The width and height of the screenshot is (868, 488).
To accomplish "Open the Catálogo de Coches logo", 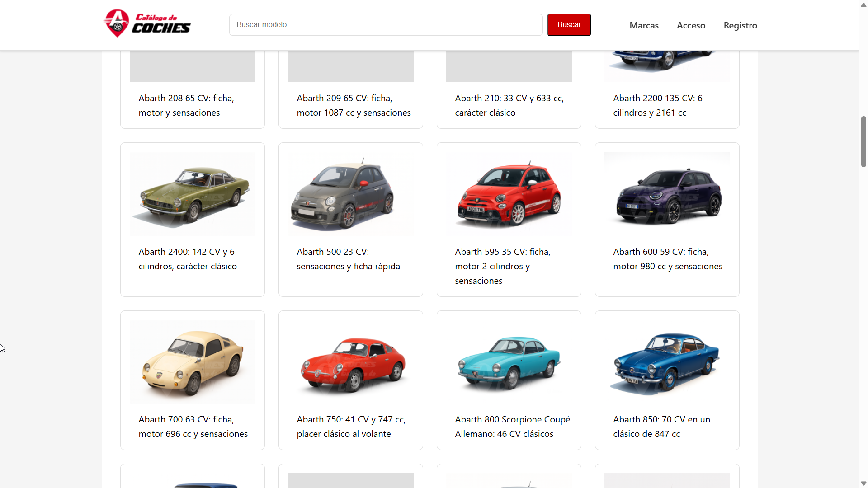I will [147, 23].
